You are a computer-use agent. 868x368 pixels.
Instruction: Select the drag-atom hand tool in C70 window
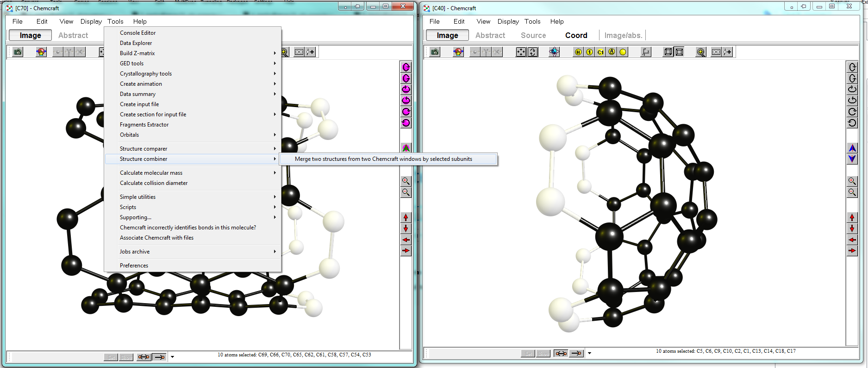click(x=41, y=52)
